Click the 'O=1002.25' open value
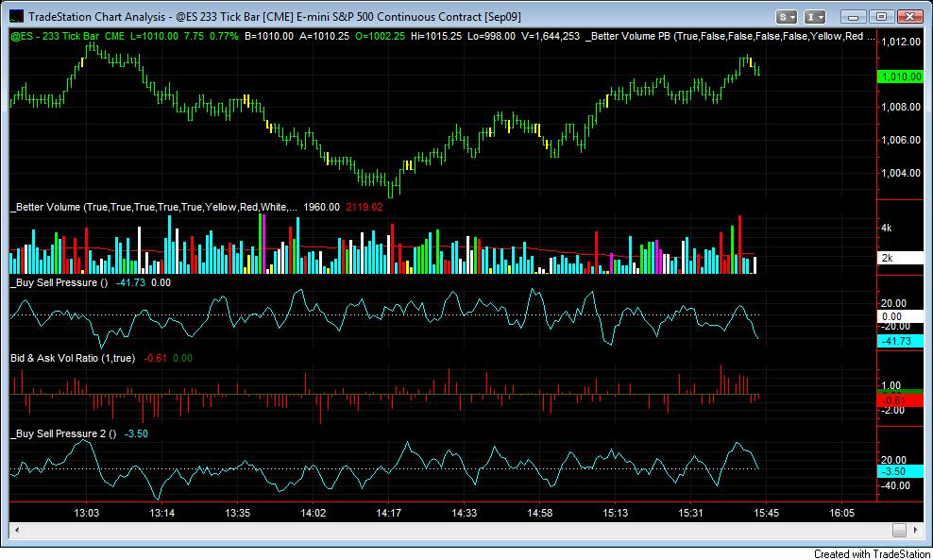Image resolution: width=933 pixels, height=560 pixels. [380, 36]
